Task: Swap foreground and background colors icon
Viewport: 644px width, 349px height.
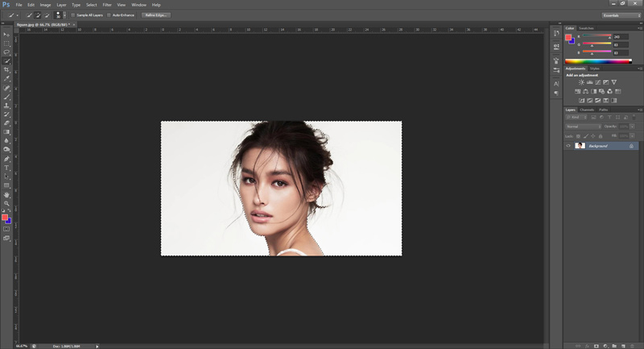Action: (x=10, y=210)
